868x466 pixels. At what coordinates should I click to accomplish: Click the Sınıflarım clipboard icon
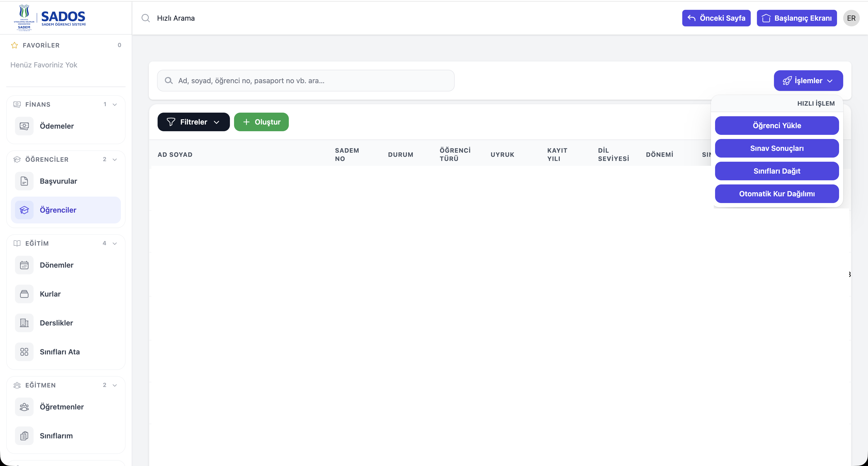24,436
